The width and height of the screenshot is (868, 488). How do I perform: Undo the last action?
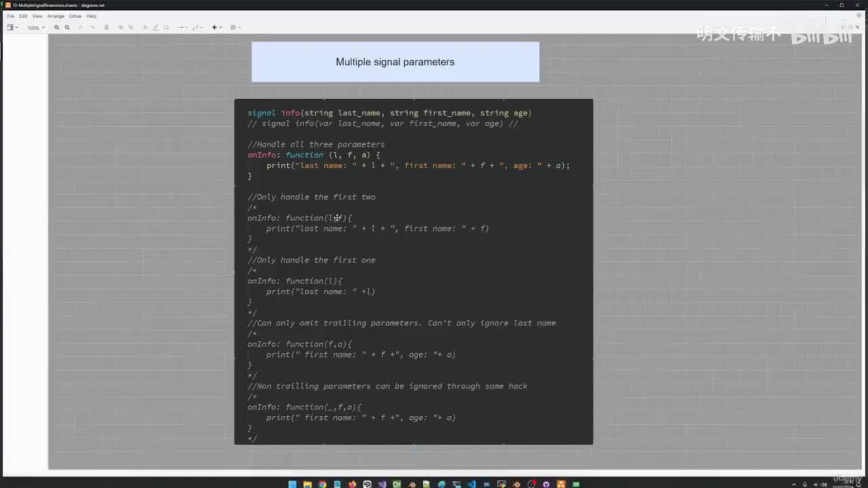tap(81, 28)
